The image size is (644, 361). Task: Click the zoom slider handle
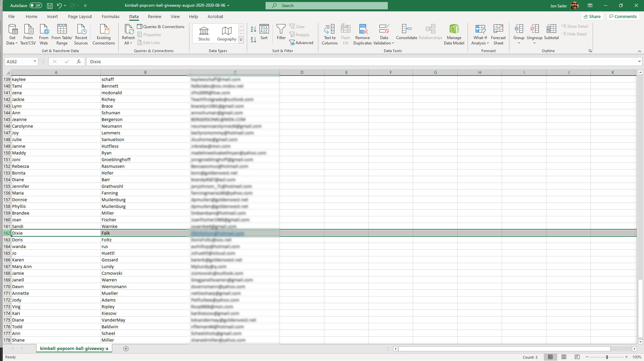(607, 357)
